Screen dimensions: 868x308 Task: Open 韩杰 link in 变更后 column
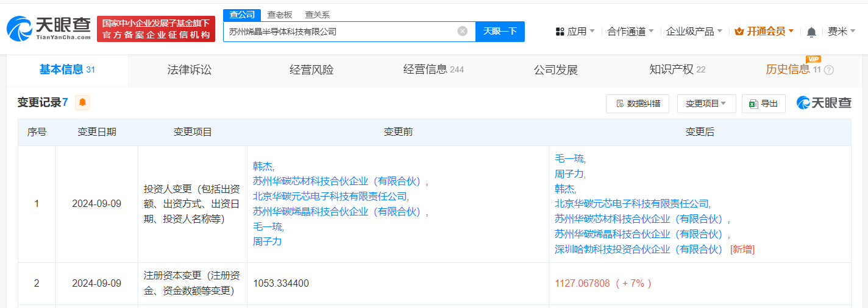pos(564,189)
